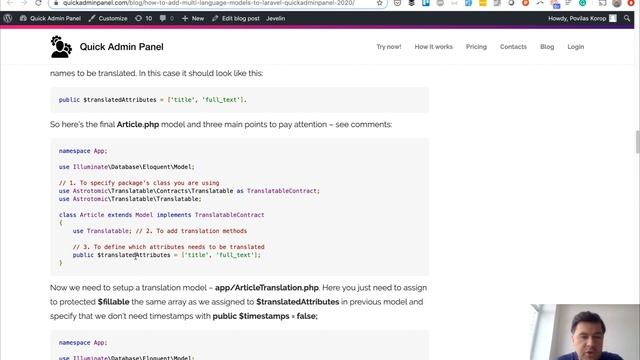The width and height of the screenshot is (640, 360).
Task: Open the 10 pending updates item
Action: click(143, 18)
